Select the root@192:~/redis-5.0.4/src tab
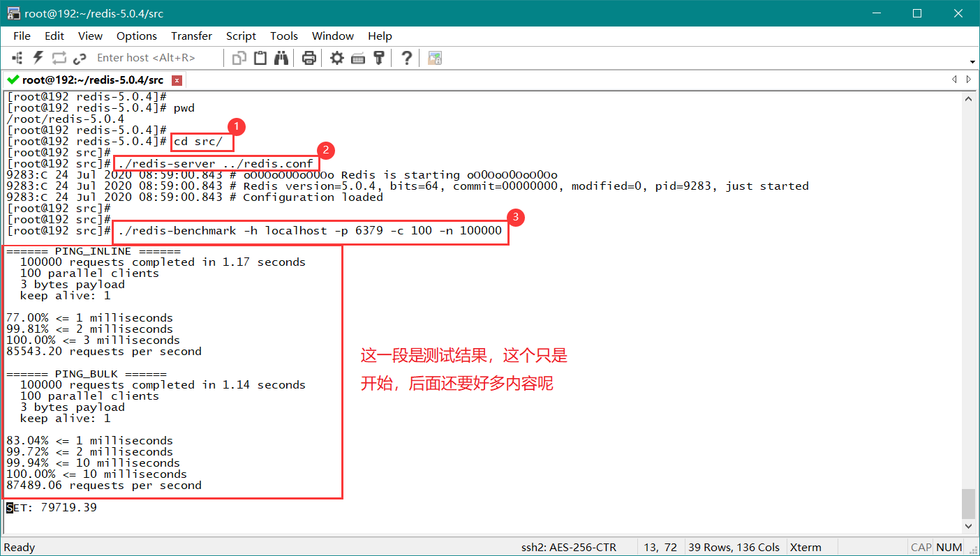Viewport: 980px width, 556px height. point(92,80)
